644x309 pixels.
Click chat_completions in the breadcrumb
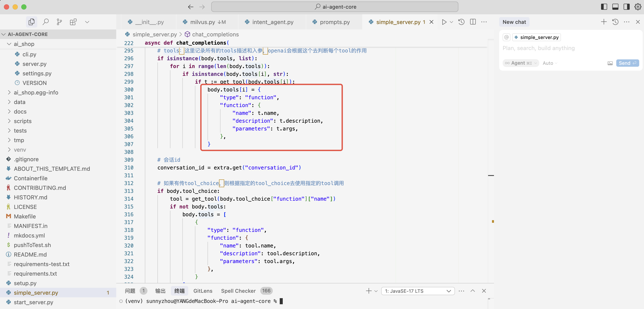(215, 34)
